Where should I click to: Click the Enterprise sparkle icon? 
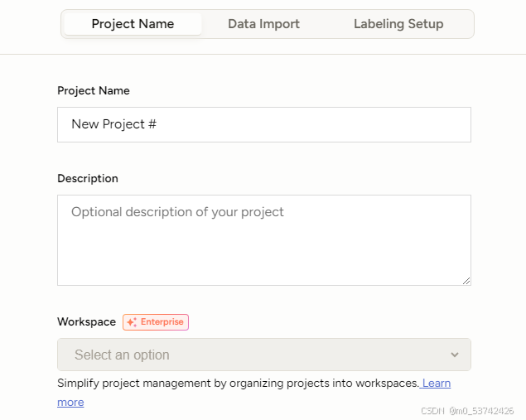tap(132, 322)
